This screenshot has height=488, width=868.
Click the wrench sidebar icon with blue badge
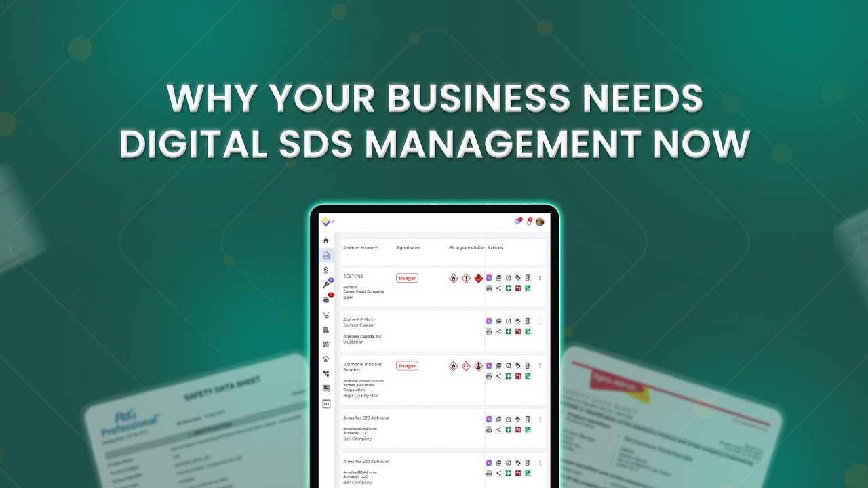click(x=326, y=285)
